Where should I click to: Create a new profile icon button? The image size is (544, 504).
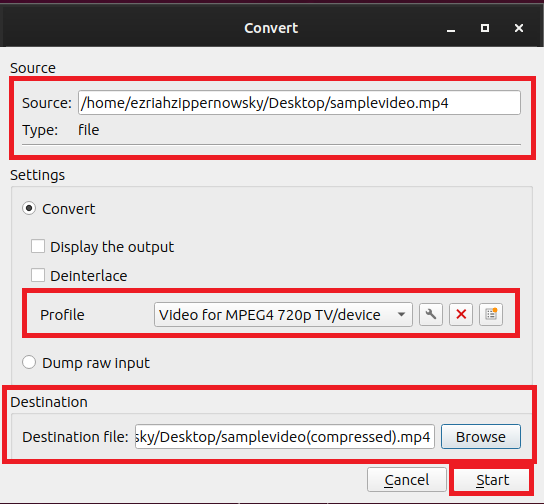click(491, 315)
